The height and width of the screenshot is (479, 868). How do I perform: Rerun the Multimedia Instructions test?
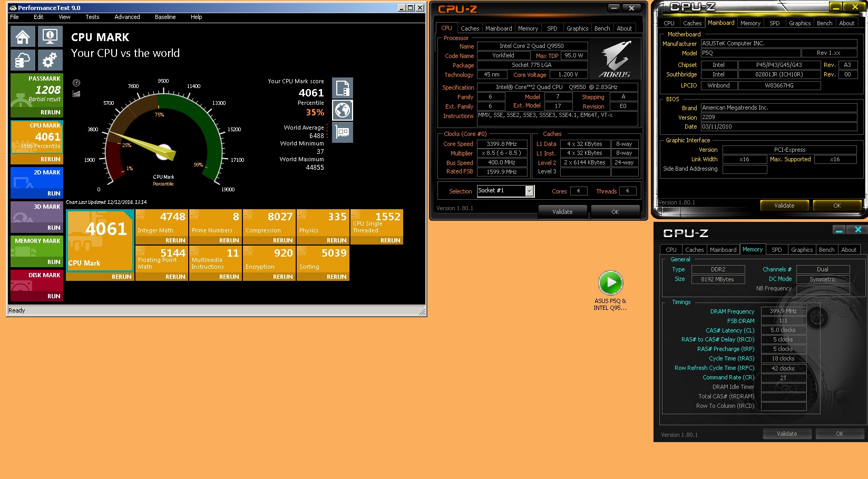click(x=229, y=277)
